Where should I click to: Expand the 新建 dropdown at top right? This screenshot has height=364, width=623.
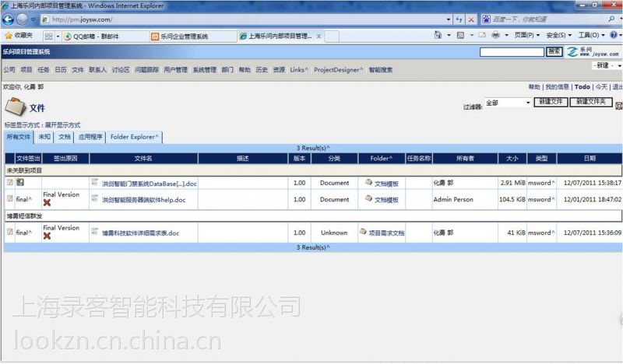click(606, 65)
